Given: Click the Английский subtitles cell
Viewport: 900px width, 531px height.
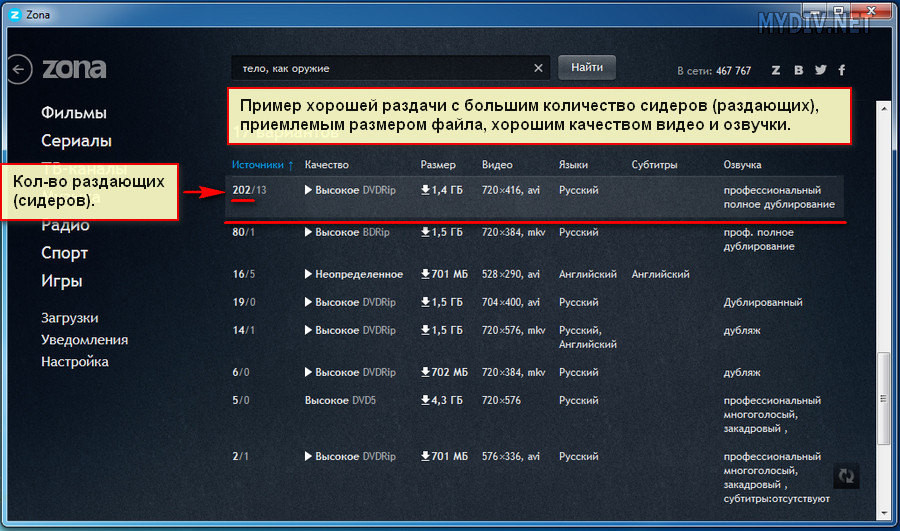Looking at the screenshot, I should [660, 274].
